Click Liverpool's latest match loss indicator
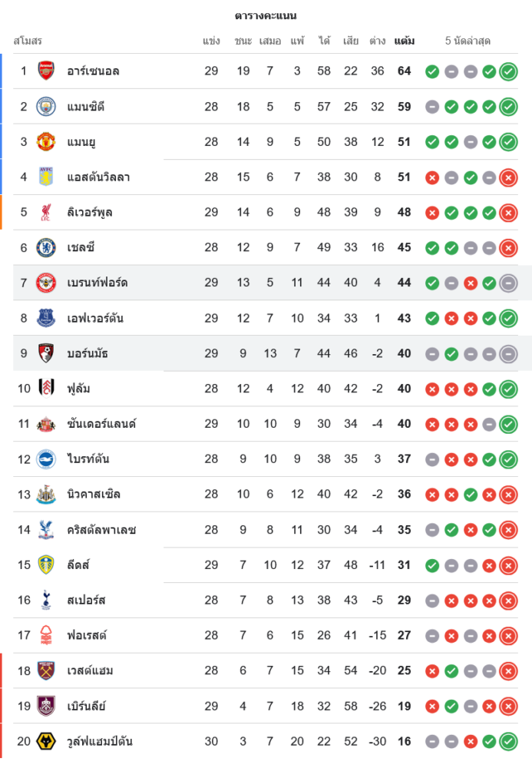Screen dimensions: 532x768 click(508, 213)
